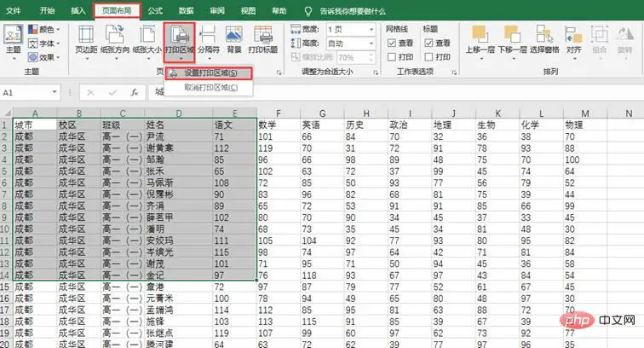Select column F header

click(x=279, y=113)
